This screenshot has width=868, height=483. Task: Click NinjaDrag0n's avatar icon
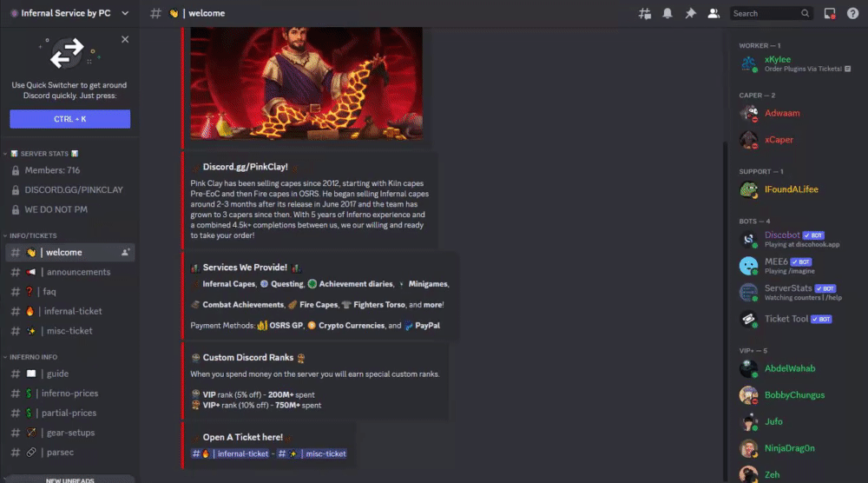[x=748, y=448]
